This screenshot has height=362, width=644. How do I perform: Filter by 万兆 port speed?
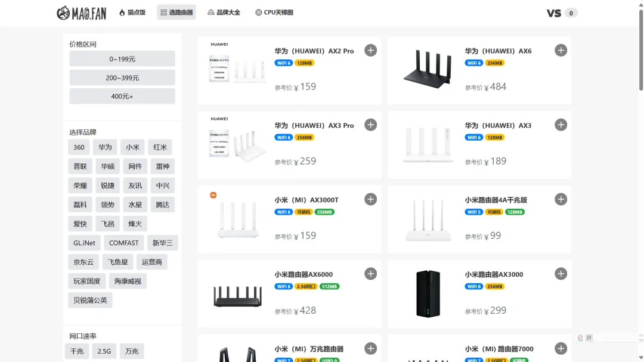[132, 351]
